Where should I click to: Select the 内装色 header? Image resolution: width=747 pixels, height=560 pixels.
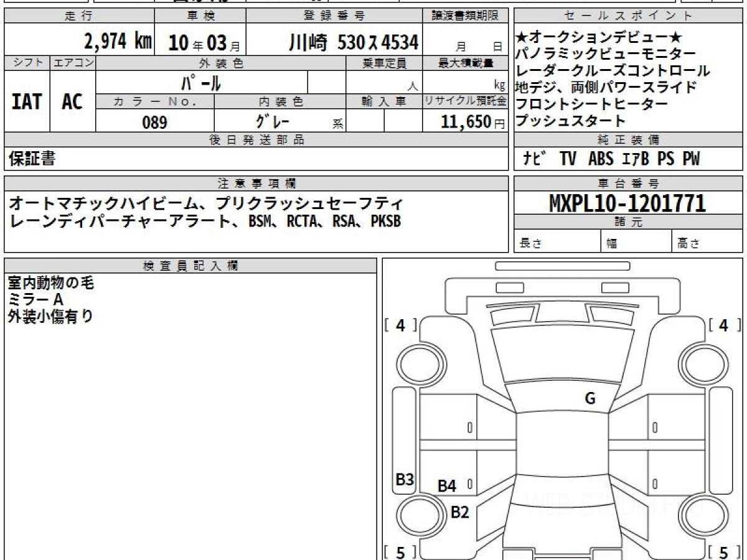tap(280, 101)
